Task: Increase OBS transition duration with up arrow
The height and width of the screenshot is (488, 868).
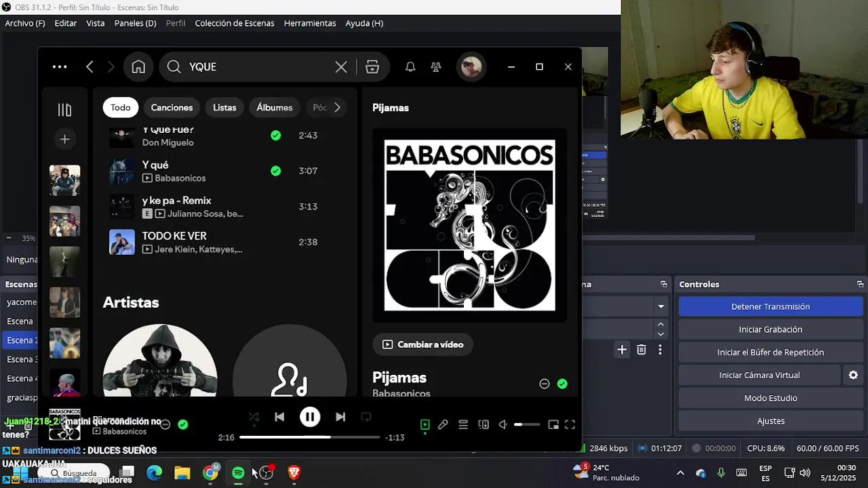Action: coord(660,325)
